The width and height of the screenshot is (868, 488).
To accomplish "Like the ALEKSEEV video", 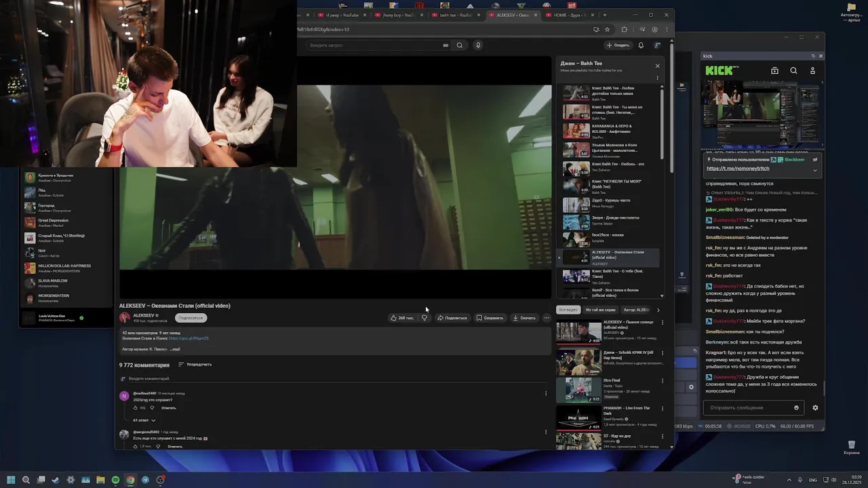I will coord(402,318).
